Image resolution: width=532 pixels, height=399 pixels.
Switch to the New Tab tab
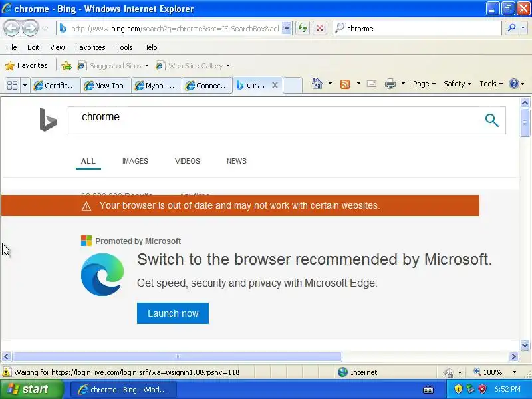(x=106, y=86)
